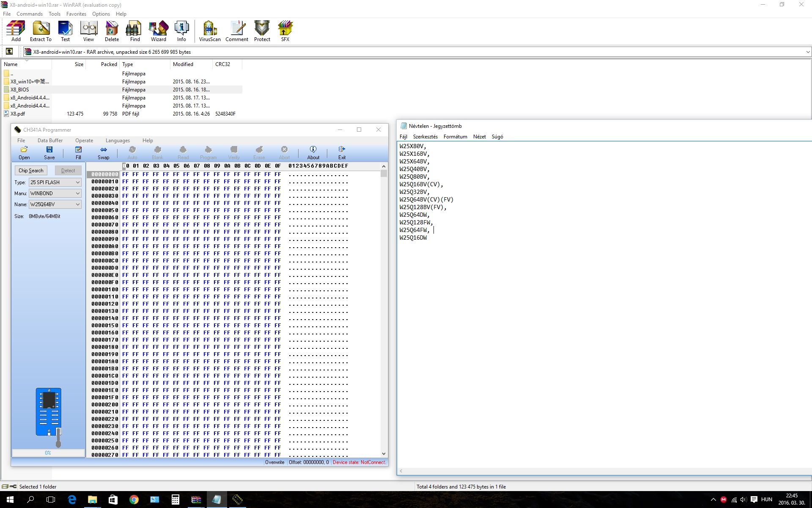Open the View tool in WinRAR toolbar

tap(88, 31)
